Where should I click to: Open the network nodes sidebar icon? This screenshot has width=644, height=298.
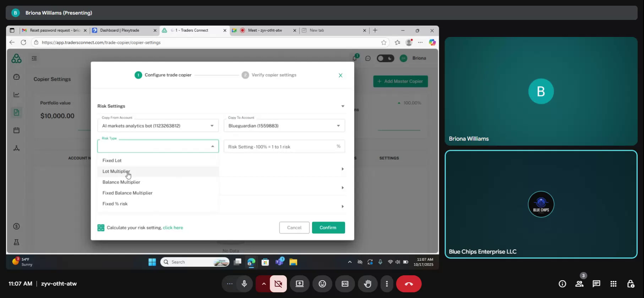click(16, 148)
